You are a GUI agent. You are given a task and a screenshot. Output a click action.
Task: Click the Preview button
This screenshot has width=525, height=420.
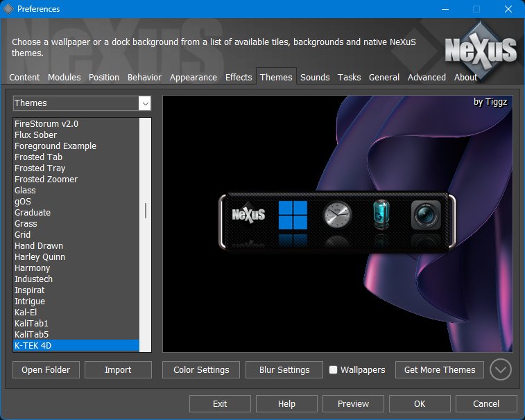pyautogui.click(x=353, y=403)
